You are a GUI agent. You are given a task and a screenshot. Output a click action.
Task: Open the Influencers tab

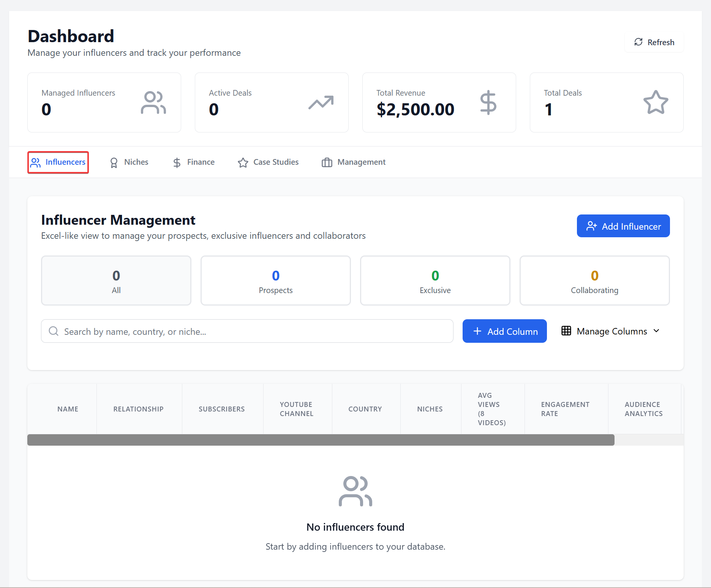[58, 162]
